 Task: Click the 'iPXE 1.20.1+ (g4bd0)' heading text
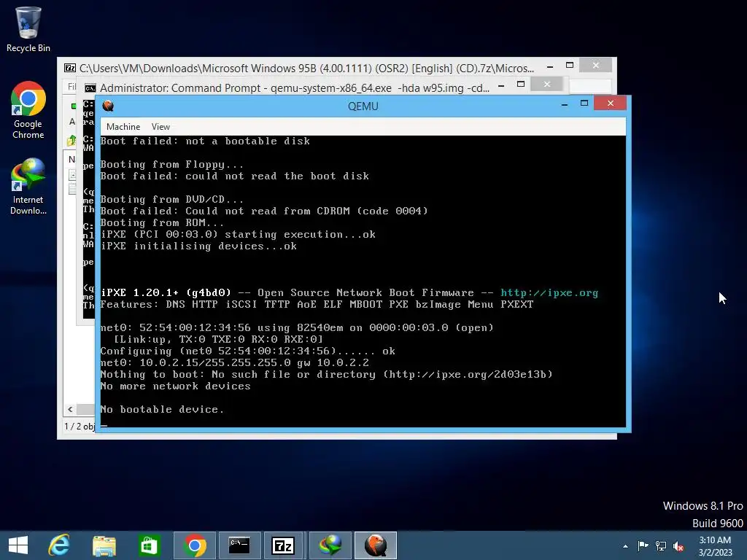click(166, 293)
